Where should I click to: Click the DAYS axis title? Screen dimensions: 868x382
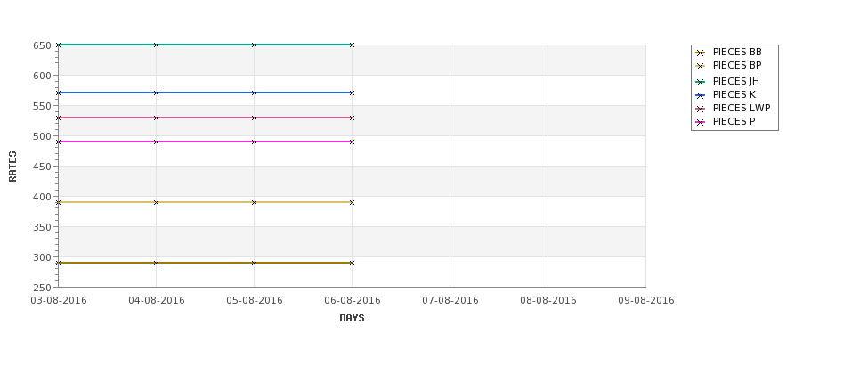click(x=352, y=319)
